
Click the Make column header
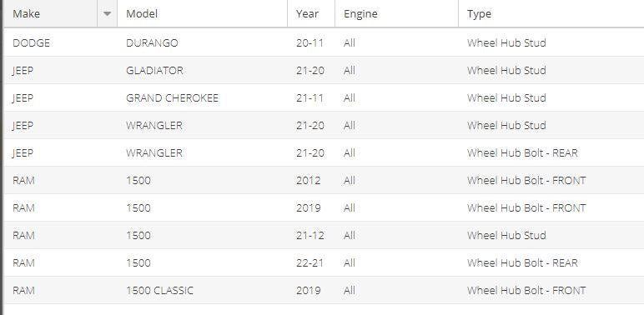[51, 13]
